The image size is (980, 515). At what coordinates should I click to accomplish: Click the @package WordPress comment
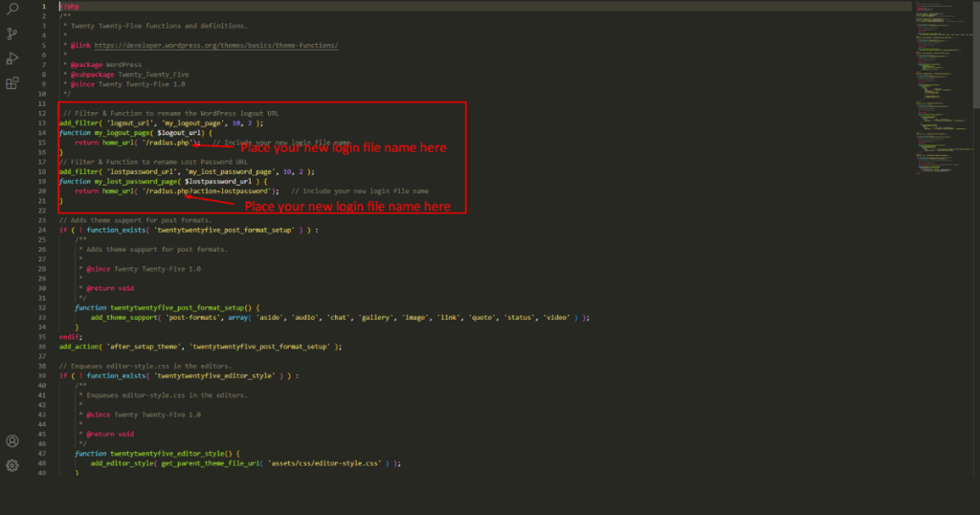[106, 65]
